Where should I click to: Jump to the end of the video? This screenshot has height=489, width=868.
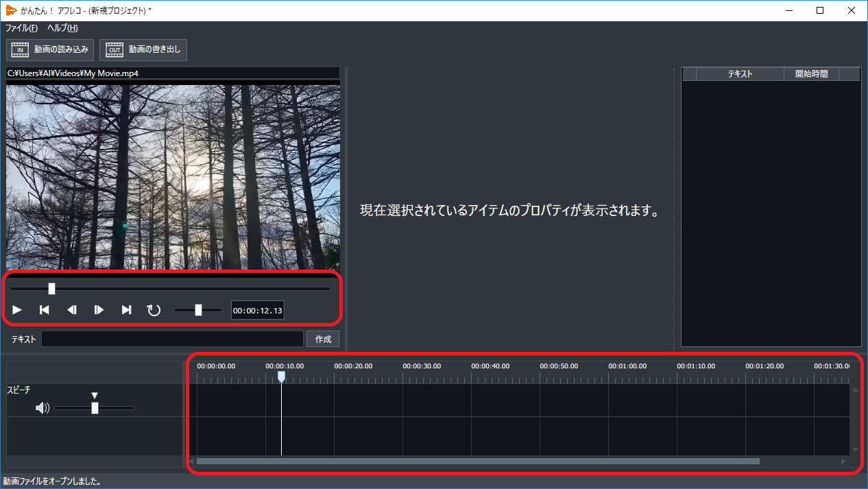coord(127,310)
